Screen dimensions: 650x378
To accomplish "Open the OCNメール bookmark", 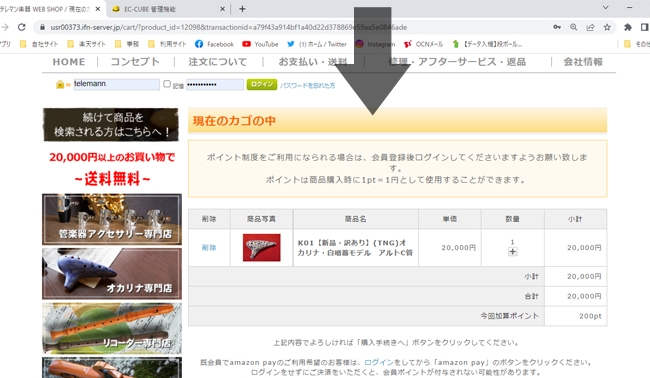I will tap(423, 44).
